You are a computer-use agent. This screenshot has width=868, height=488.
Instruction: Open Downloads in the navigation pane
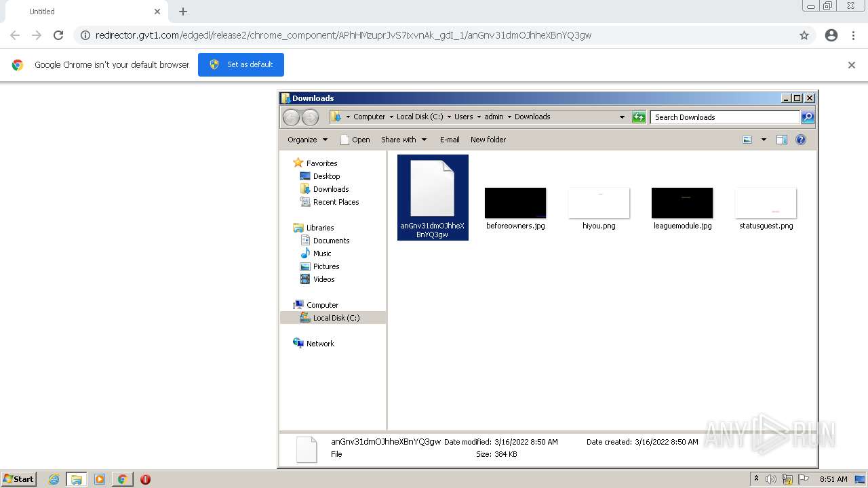pos(331,189)
